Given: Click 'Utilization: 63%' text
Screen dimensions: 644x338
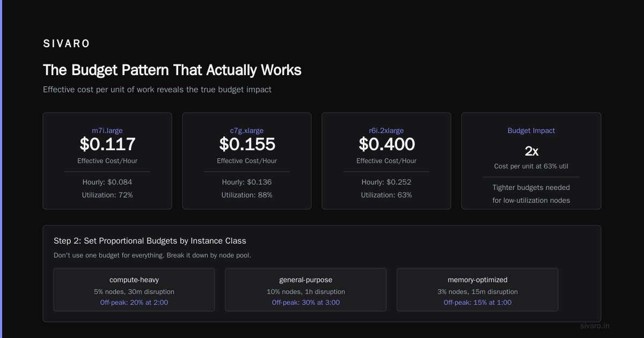Looking at the screenshot, I should point(386,195).
